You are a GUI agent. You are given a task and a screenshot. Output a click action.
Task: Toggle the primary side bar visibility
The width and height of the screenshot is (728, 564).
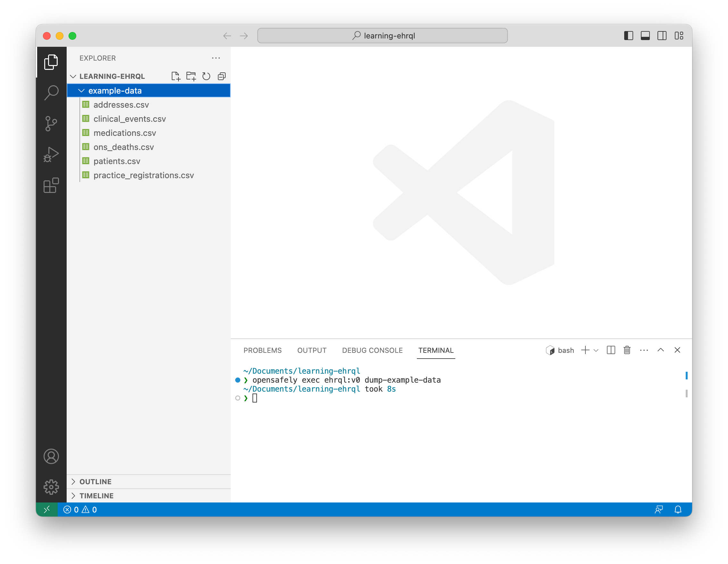click(628, 36)
